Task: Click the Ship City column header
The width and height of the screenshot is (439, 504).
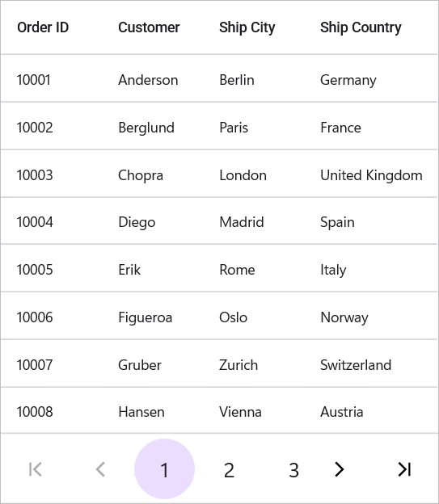Action: (247, 27)
